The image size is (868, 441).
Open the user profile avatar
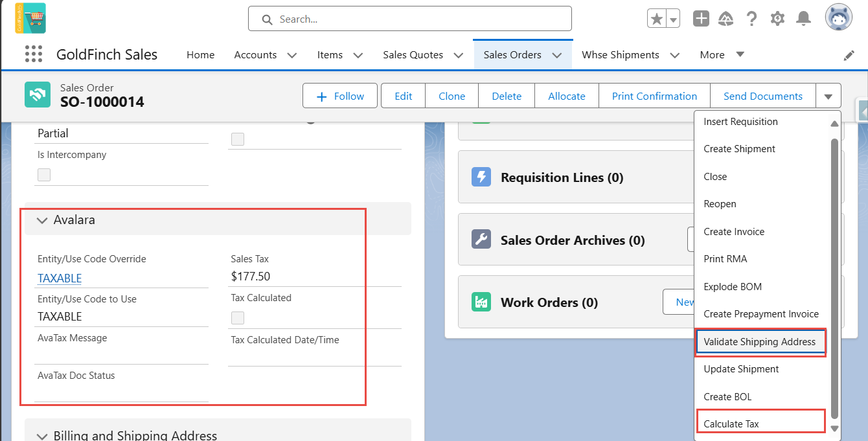coord(838,17)
